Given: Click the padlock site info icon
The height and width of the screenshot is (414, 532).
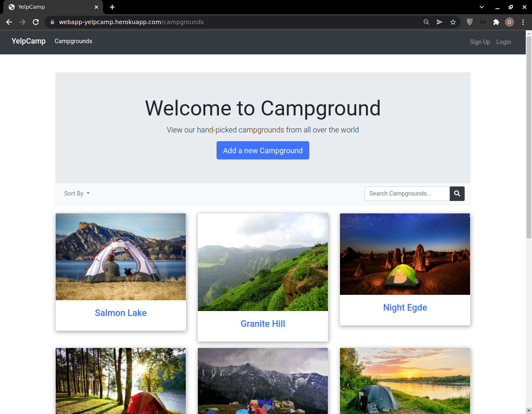Looking at the screenshot, I should (x=52, y=22).
